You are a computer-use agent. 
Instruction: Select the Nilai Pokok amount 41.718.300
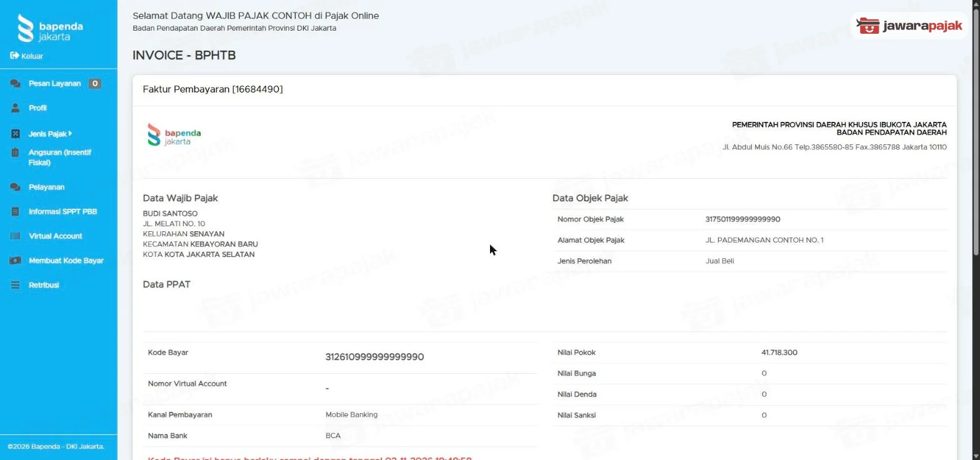click(779, 352)
